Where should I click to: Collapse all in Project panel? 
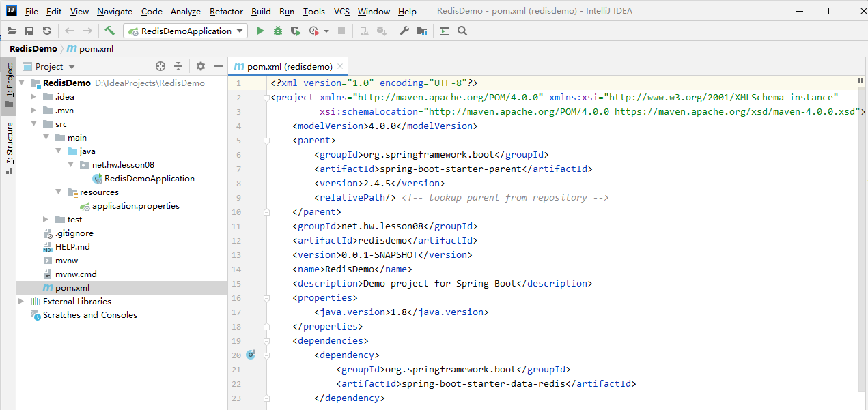(x=178, y=66)
